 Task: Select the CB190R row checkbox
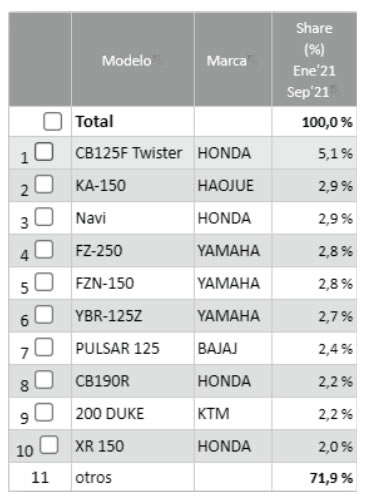[44, 380]
